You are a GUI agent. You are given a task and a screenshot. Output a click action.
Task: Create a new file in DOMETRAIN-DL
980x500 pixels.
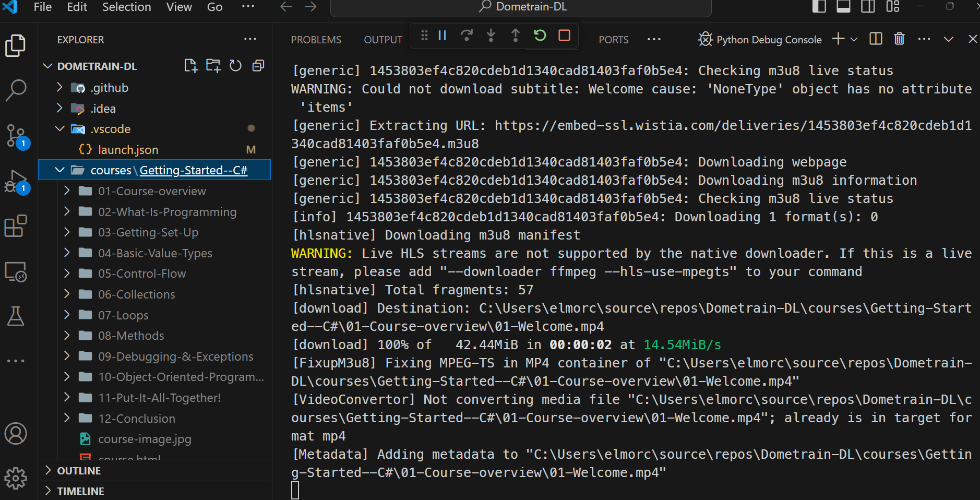click(190, 66)
